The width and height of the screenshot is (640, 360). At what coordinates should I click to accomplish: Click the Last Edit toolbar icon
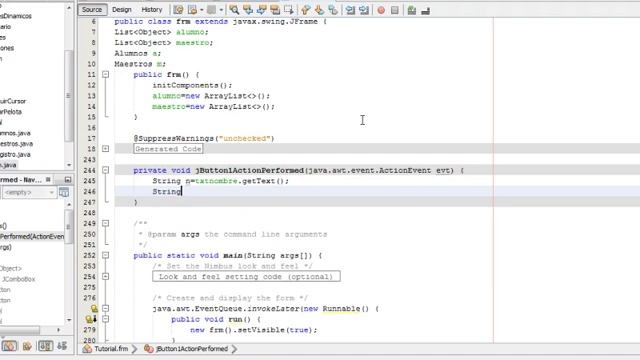click(178, 10)
